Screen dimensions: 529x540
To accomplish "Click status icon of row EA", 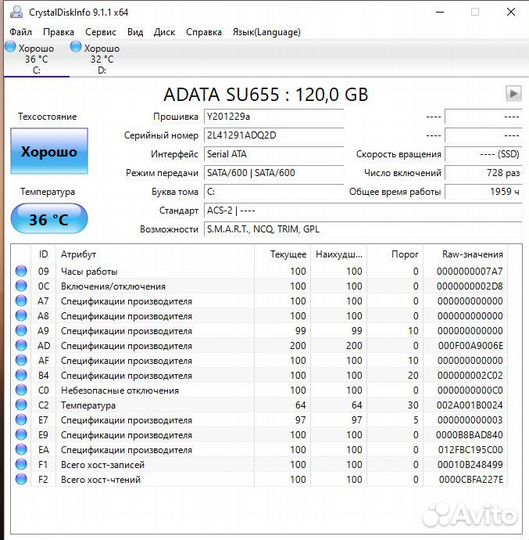I will pyautogui.click(x=21, y=449).
